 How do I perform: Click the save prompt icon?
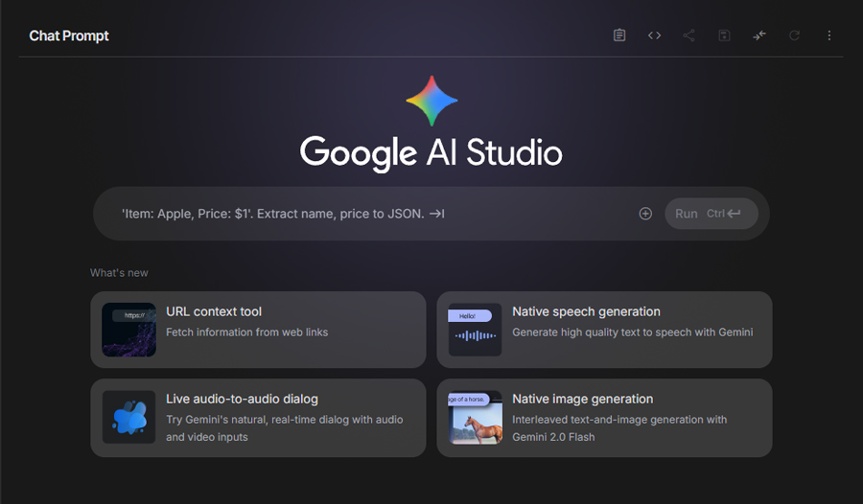tap(724, 35)
